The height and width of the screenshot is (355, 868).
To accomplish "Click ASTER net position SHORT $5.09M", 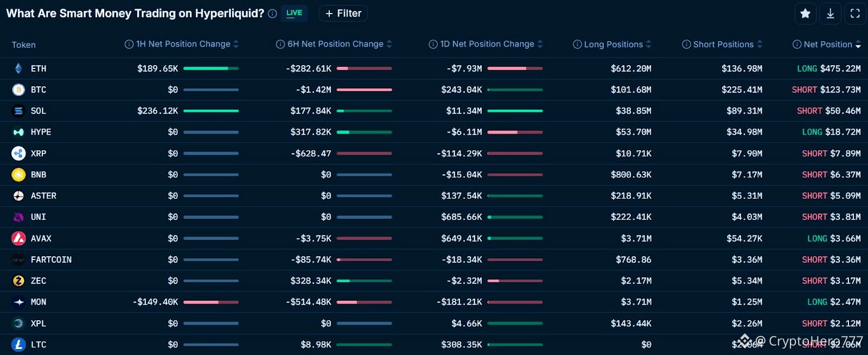I will click(x=831, y=196).
